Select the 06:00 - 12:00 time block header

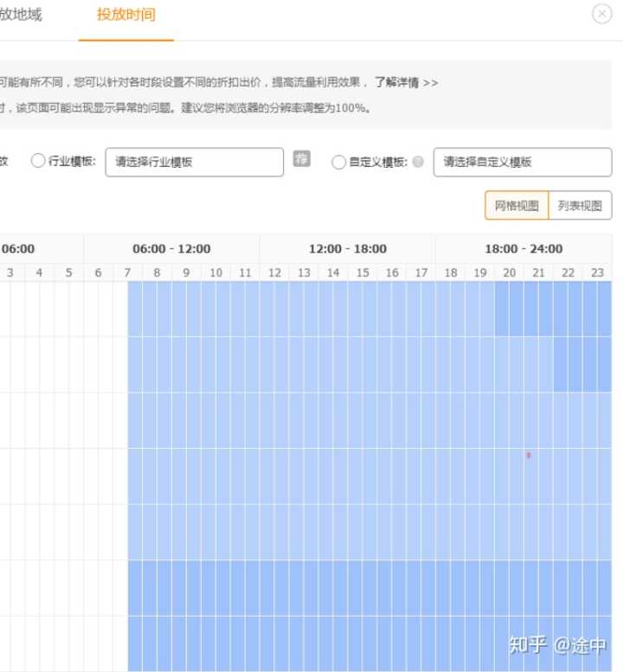[x=171, y=249]
